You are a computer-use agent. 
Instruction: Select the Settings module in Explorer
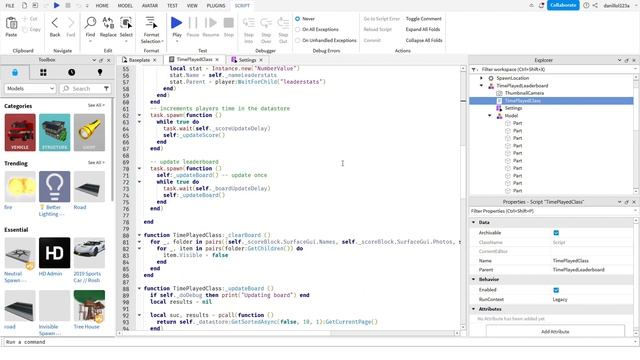[513, 108]
